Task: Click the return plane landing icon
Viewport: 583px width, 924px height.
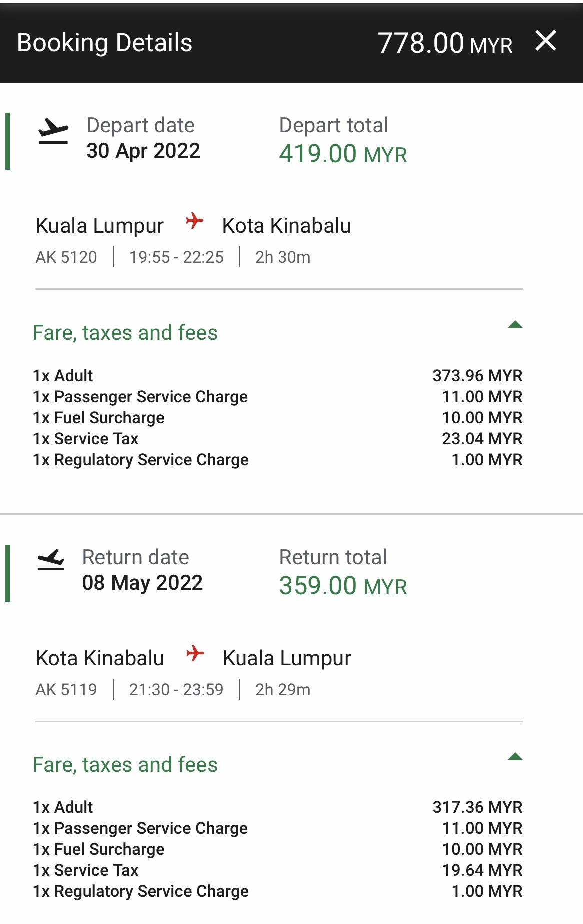Action: (x=51, y=560)
